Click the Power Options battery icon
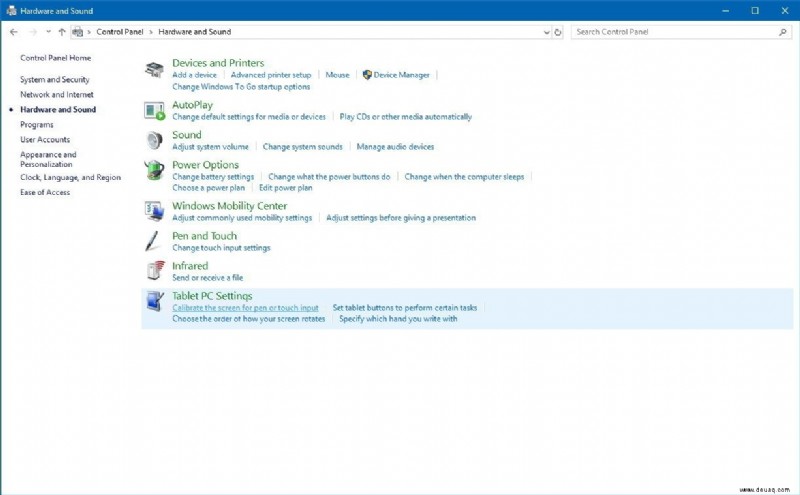 coord(154,170)
